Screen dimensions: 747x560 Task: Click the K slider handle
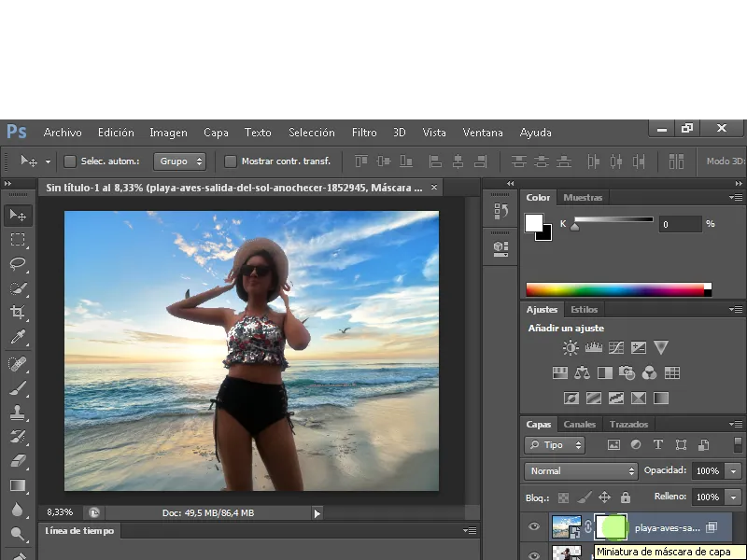click(x=575, y=227)
